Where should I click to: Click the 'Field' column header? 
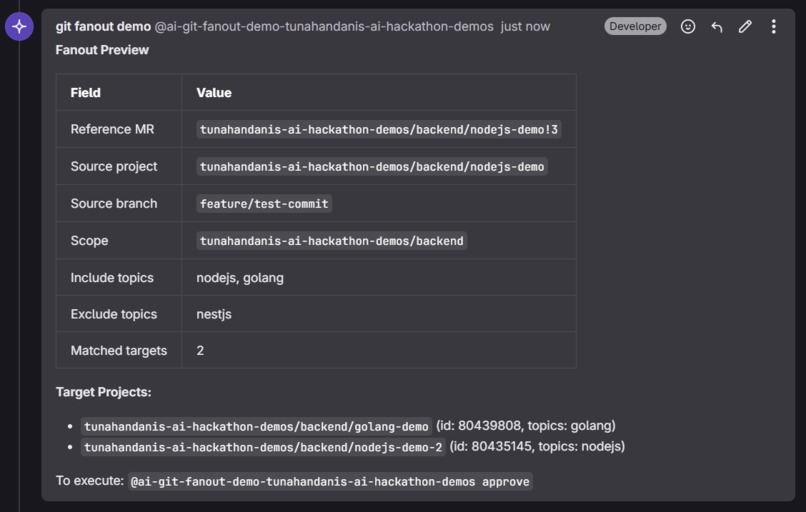(x=119, y=93)
